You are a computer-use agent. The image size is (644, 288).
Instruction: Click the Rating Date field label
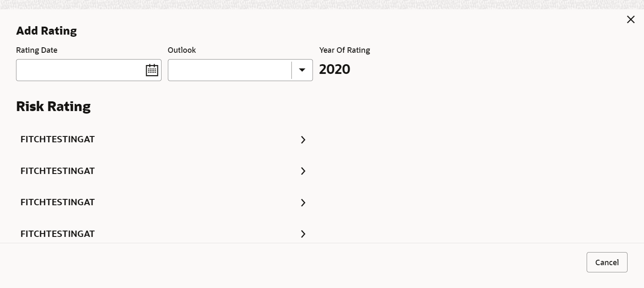(x=37, y=50)
